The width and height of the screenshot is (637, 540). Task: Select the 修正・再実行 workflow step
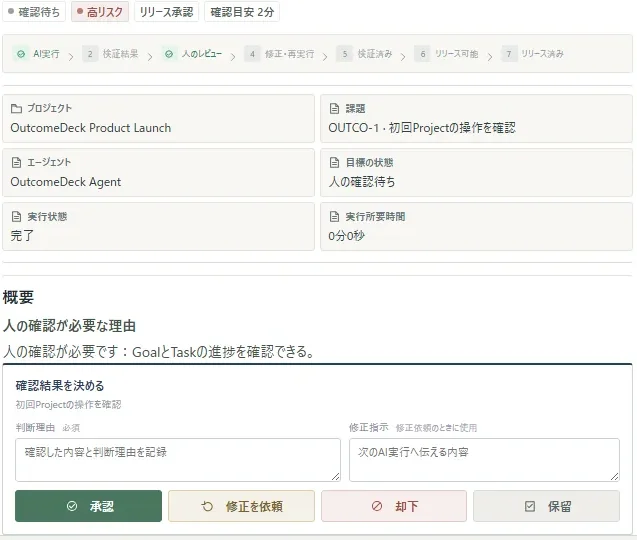tap(280, 54)
